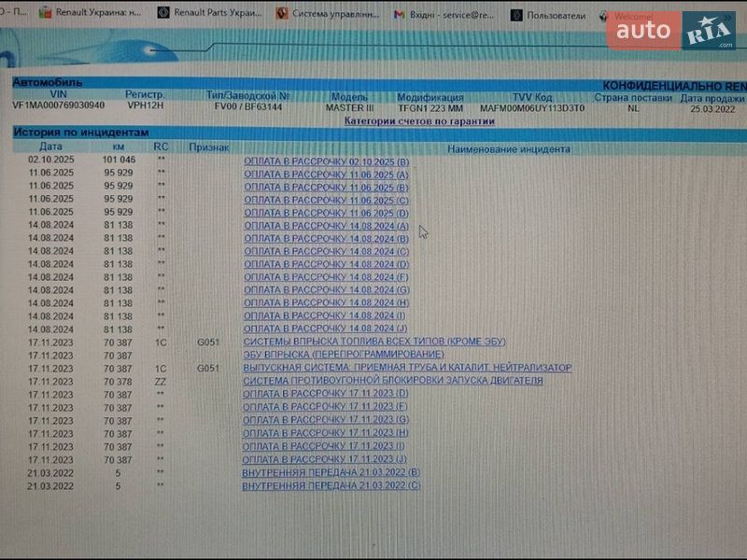Screen dimensions: 747x560
Task: Click the RC column header
Action: click(x=161, y=147)
